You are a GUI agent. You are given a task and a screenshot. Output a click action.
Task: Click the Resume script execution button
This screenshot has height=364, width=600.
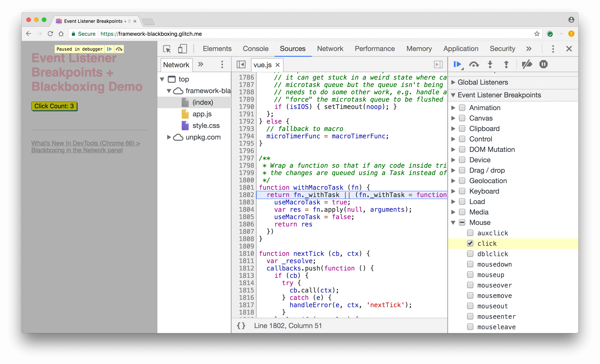(x=457, y=64)
